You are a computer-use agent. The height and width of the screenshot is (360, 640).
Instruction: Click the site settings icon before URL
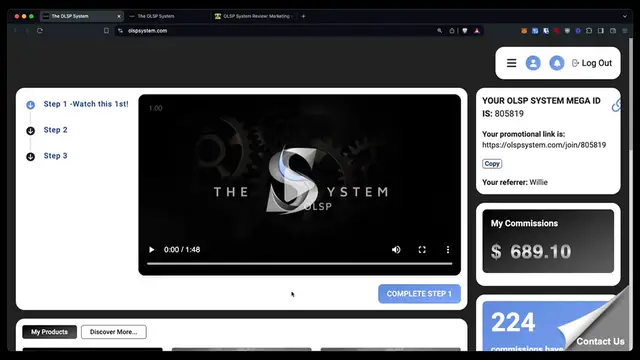tap(120, 31)
